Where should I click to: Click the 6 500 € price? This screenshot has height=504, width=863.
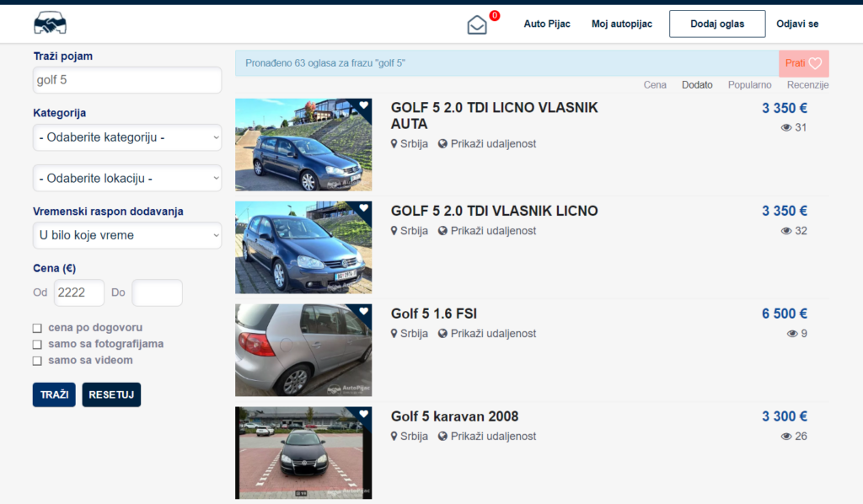pyautogui.click(x=785, y=314)
